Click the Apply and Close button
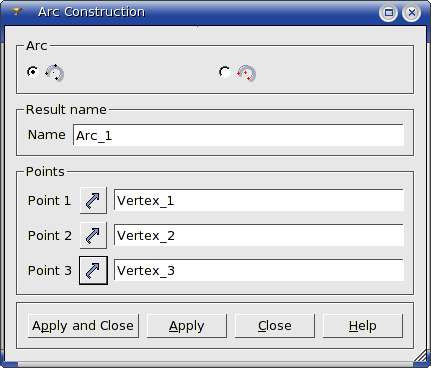Image resolution: width=431 pixels, height=368 pixels. point(83,326)
